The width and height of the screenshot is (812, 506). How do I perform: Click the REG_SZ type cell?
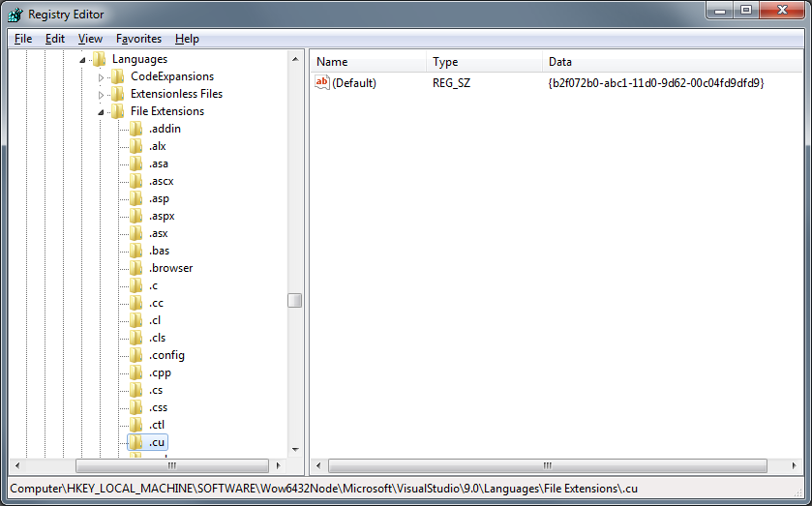452,83
